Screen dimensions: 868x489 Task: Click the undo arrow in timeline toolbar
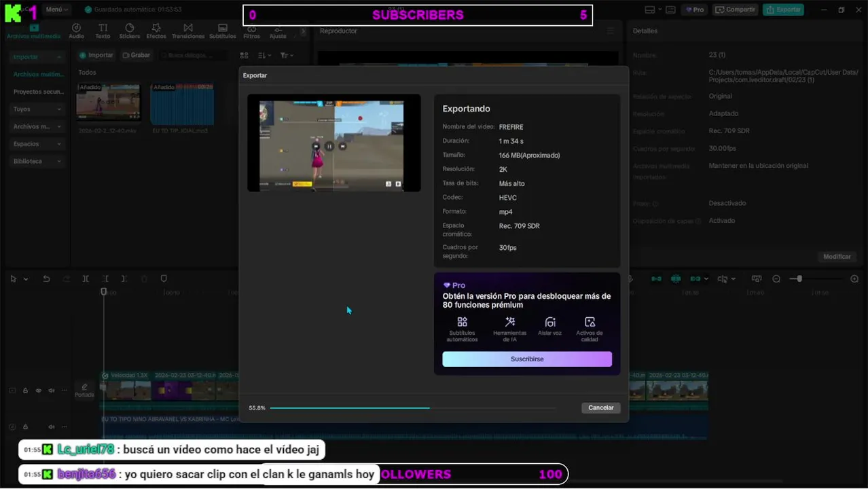click(46, 278)
